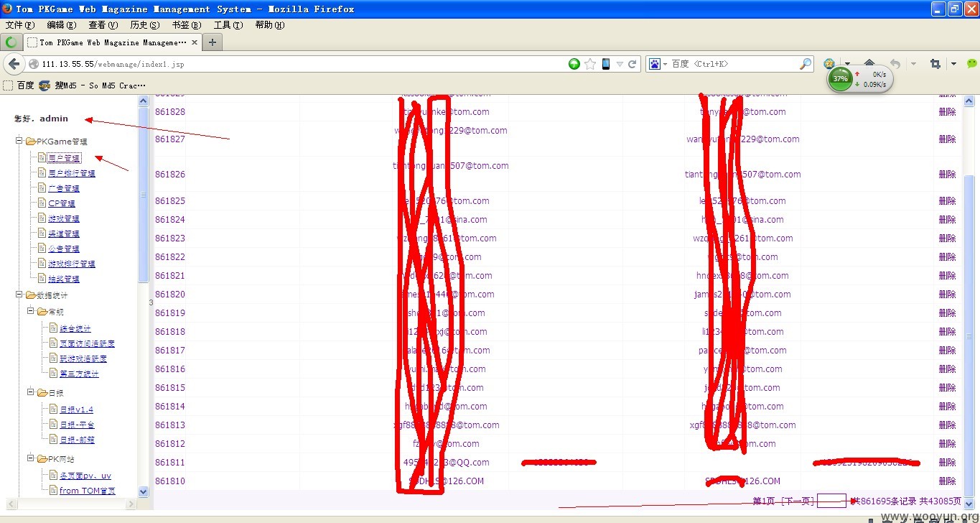This screenshot has height=523, width=980.
Task: Click the green shield icon in address bar
Action: (x=574, y=64)
